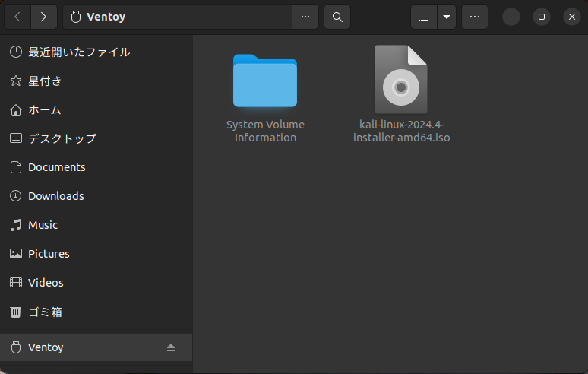Open 最近開いたファイル in the sidebar
The height and width of the screenshot is (374, 588).
coord(96,52)
